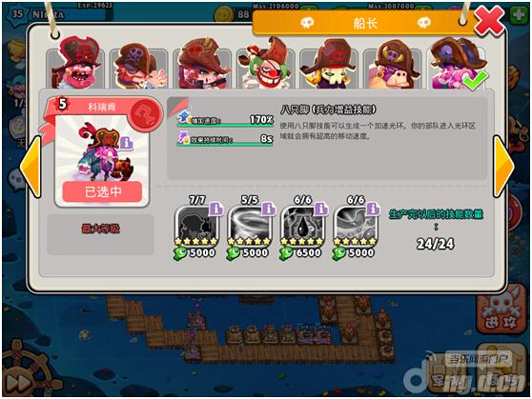This screenshot has width=532, height=399.
Task: Toggle the checked pink octopus captain
Action: tap(457, 65)
